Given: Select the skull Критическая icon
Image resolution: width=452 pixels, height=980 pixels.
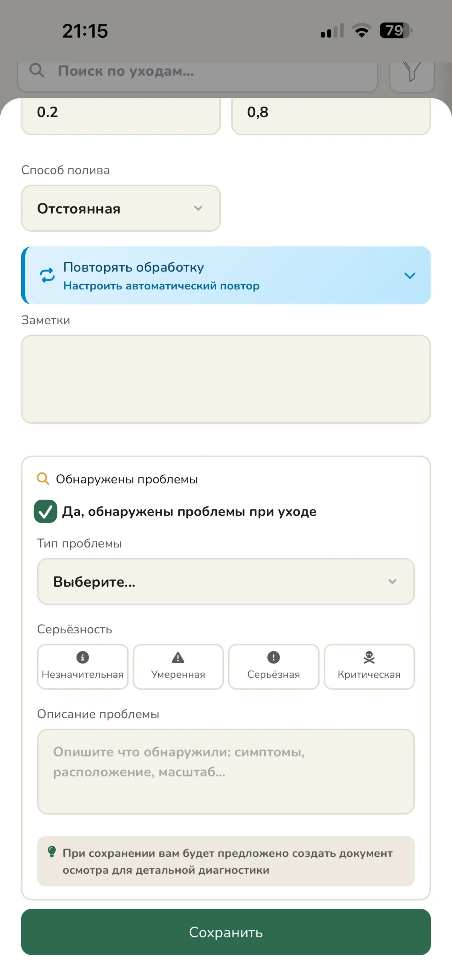Looking at the screenshot, I should point(369,657).
